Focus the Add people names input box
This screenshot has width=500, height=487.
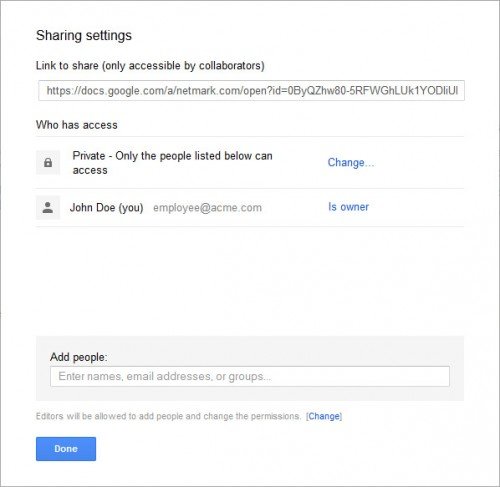(x=250, y=376)
